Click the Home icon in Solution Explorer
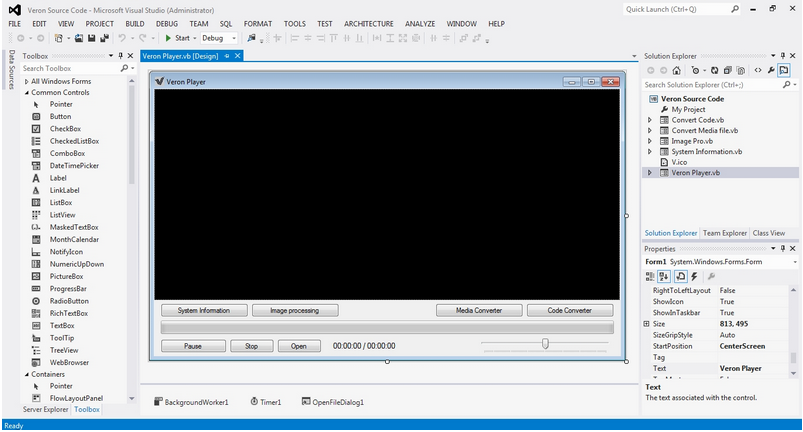803x432 pixels. (x=678, y=71)
